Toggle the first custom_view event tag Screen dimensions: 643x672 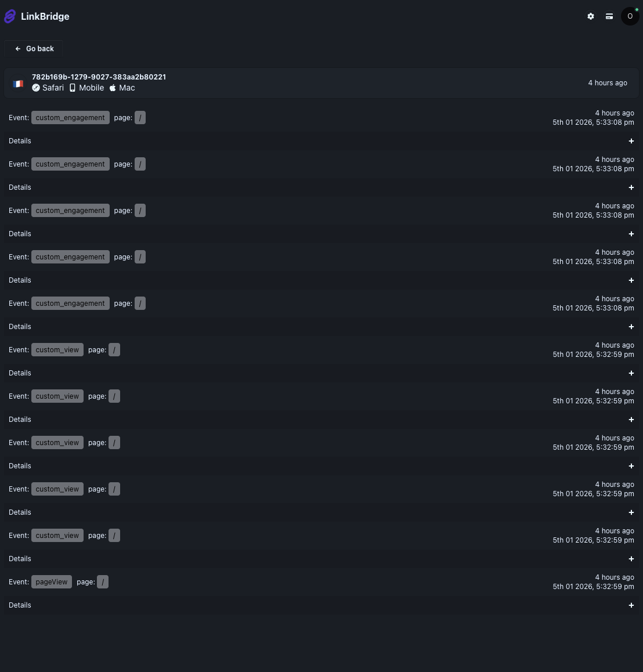[x=57, y=349]
